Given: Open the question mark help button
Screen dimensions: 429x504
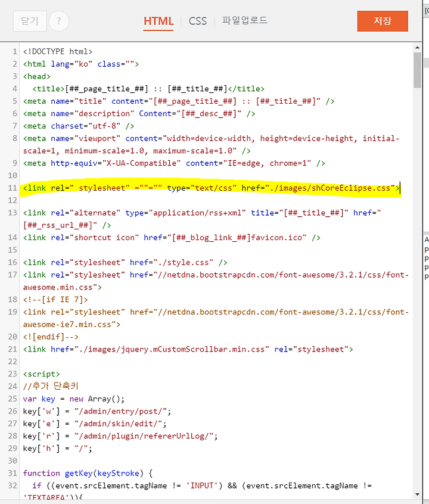Looking at the screenshot, I should coord(59,21).
